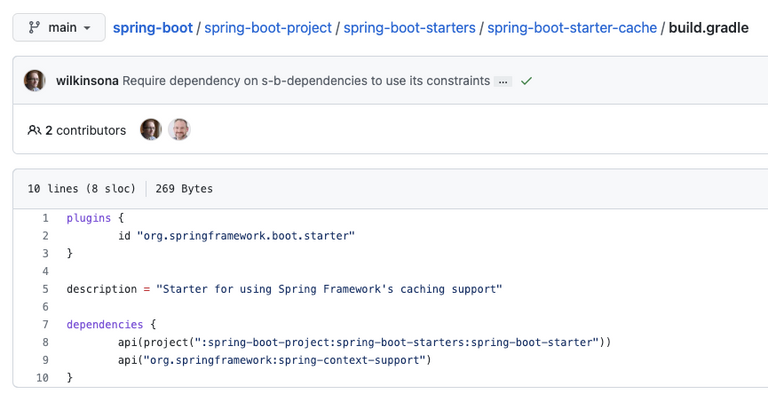Click line number 7 in code gutter
This screenshot has height=400, width=768.
(46, 324)
